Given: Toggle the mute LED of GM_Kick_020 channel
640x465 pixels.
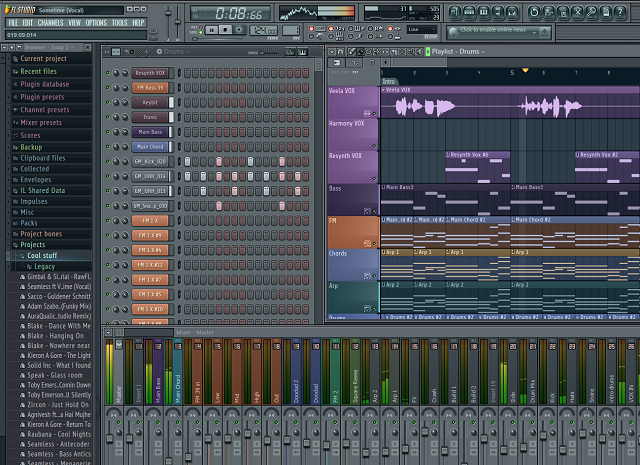Looking at the screenshot, I should pos(108,161).
